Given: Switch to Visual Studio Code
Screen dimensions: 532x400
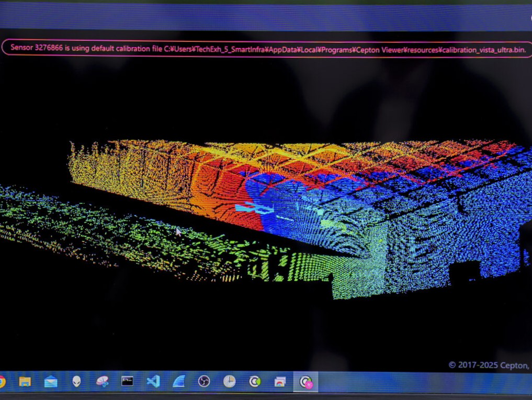Looking at the screenshot, I should click(x=153, y=381).
